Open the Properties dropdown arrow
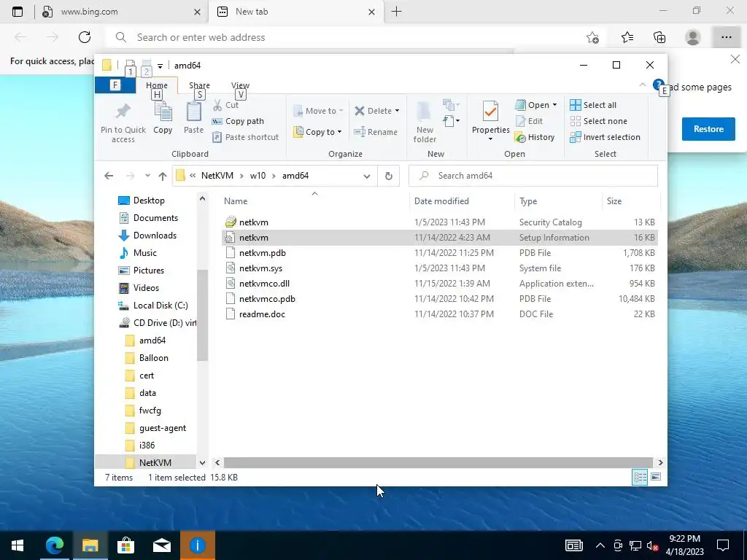The image size is (747, 560). coord(490,139)
